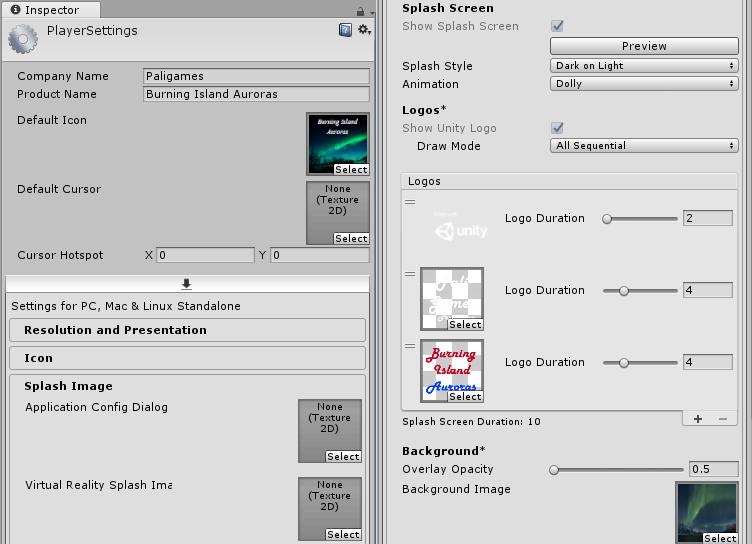Click the Preview button
Screen dimensions: 752x544
tap(644, 46)
